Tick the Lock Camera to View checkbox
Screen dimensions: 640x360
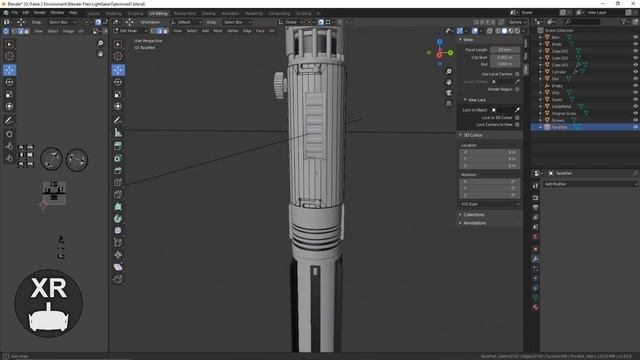click(x=517, y=124)
